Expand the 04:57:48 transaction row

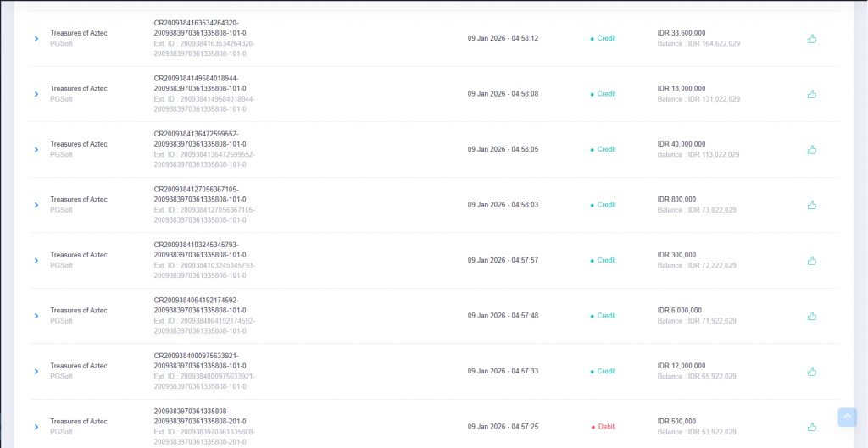pos(36,316)
